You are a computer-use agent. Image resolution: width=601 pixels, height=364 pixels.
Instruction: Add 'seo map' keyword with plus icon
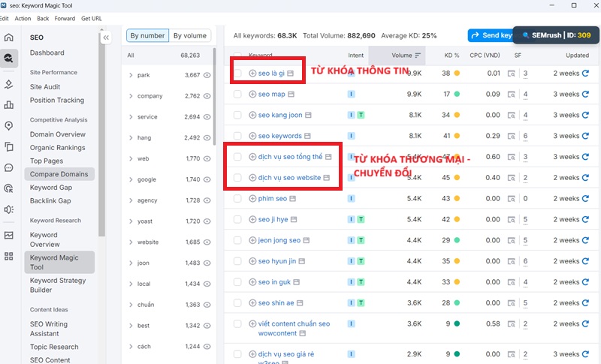tap(252, 94)
